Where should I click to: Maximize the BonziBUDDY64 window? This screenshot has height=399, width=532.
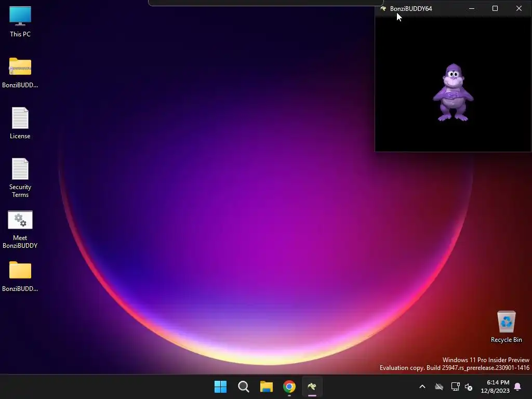click(495, 8)
